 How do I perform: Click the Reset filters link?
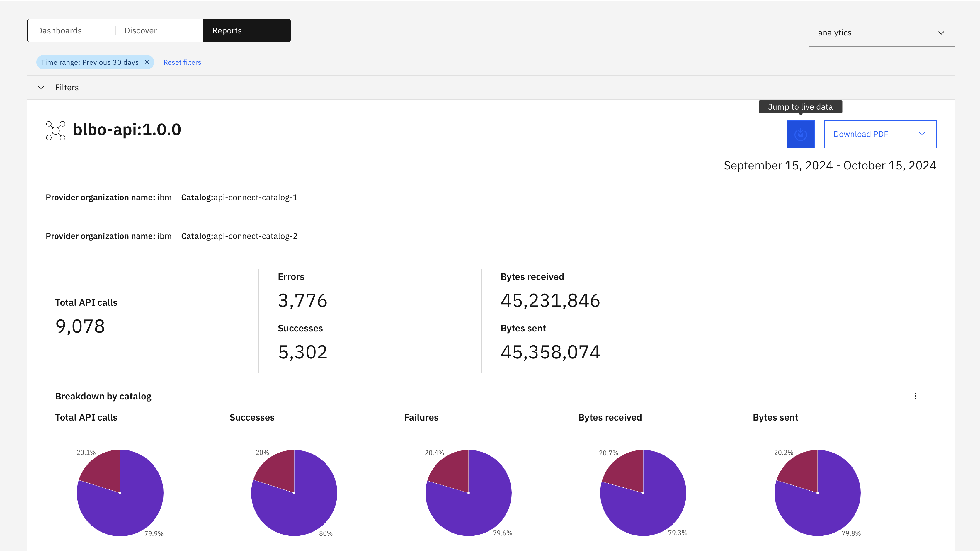(182, 62)
